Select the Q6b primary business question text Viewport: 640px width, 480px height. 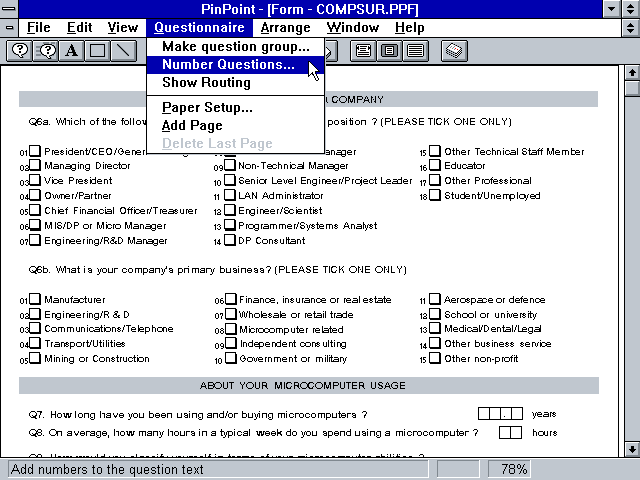(218, 270)
